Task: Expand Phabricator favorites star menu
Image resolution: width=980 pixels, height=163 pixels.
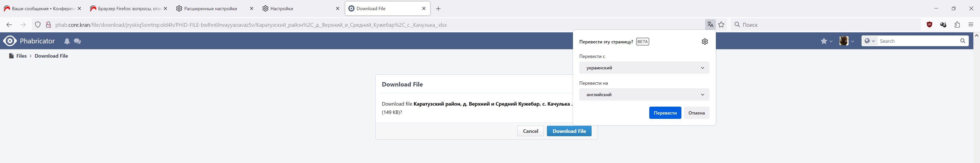Action: tap(826, 41)
